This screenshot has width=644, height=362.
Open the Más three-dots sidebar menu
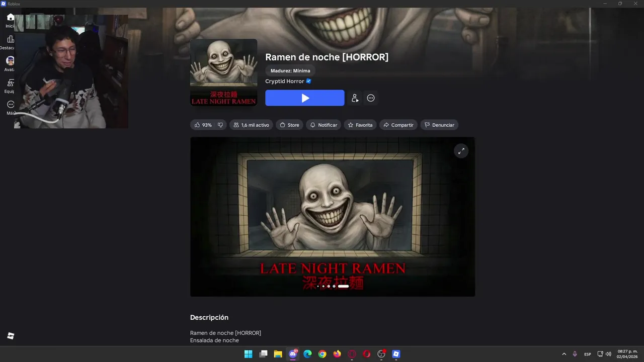(x=11, y=108)
